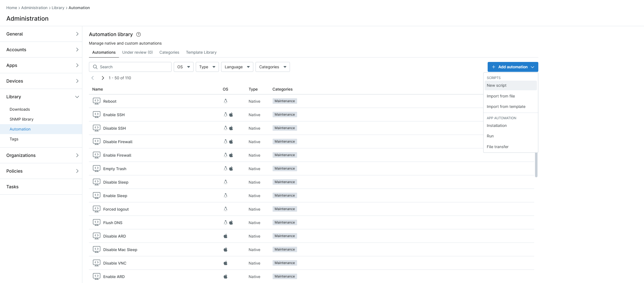The image size is (644, 283).
Task: Click the Add automation button
Action: point(513,67)
